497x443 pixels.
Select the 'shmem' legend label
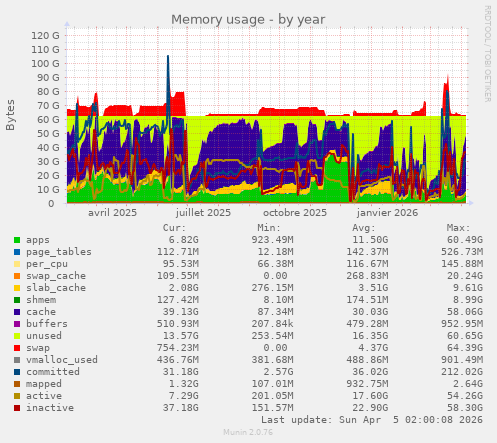pos(41,300)
